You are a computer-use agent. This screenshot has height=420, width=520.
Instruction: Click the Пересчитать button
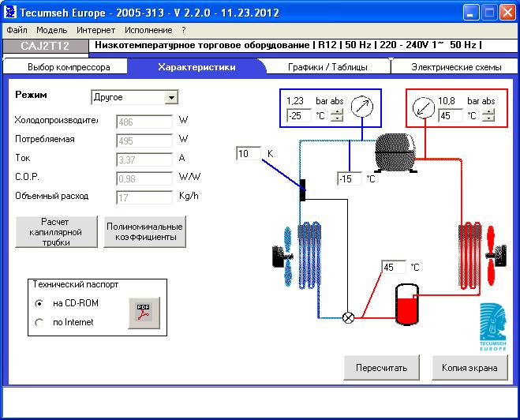381,368
